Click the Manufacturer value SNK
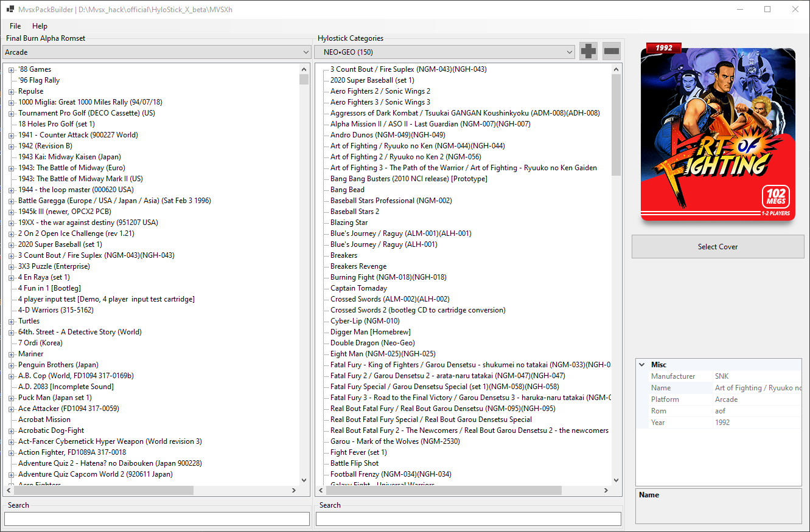This screenshot has width=810, height=532. 757,376
